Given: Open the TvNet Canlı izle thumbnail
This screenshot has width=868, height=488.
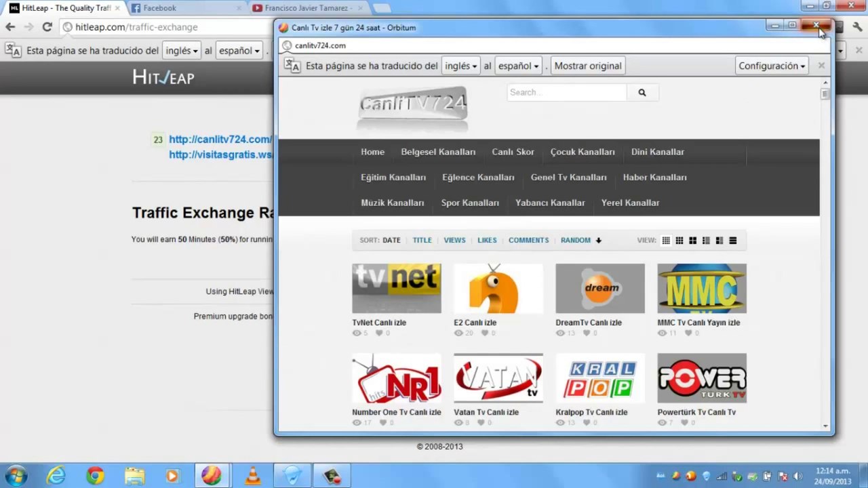Looking at the screenshot, I should tap(397, 289).
